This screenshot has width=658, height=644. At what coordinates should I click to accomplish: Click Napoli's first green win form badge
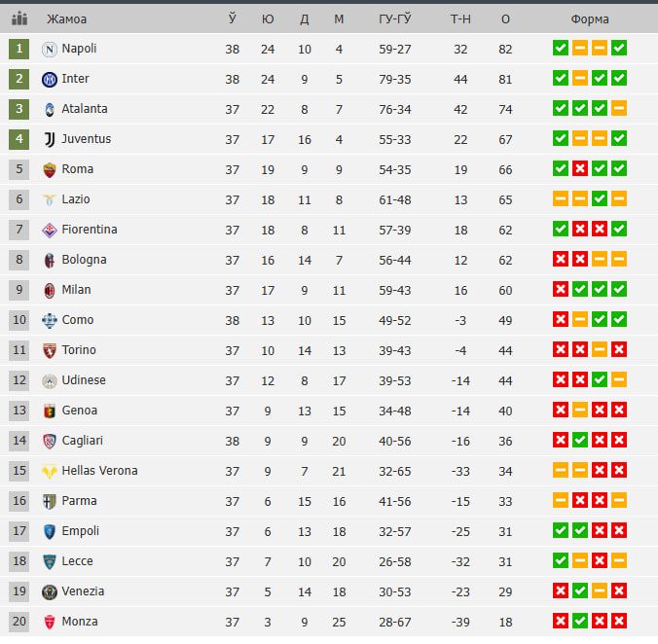point(561,49)
